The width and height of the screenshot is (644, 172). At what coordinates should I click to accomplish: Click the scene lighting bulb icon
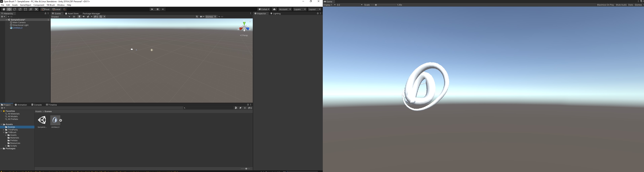pos(79,16)
